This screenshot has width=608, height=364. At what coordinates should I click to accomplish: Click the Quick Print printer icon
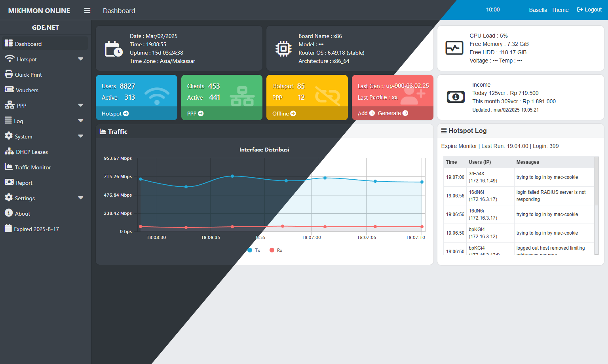click(x=9, y=74)
